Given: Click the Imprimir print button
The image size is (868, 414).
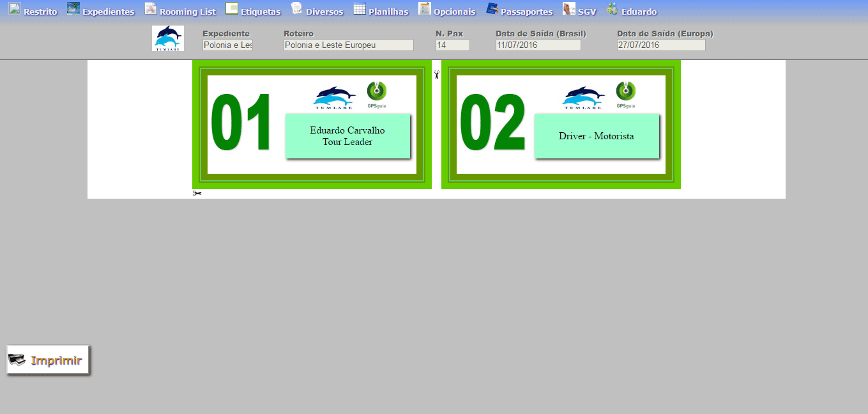Looking at the screenshot, I should point(48,360).
